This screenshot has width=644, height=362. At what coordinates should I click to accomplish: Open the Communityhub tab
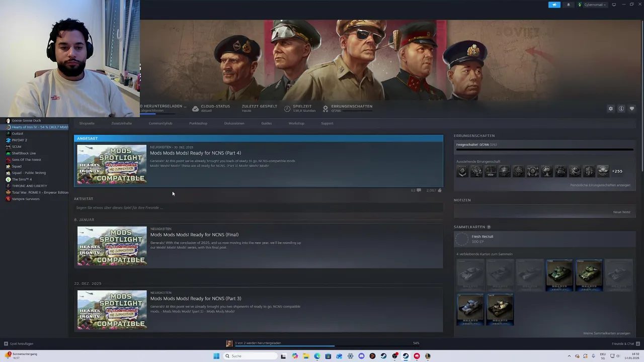click(x=160, y=123)
